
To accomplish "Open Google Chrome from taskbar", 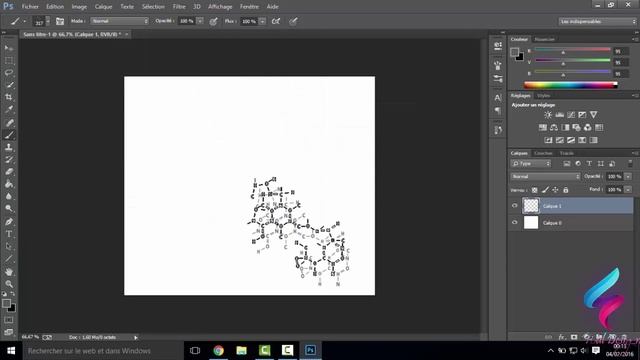I will tap(218, 350).
